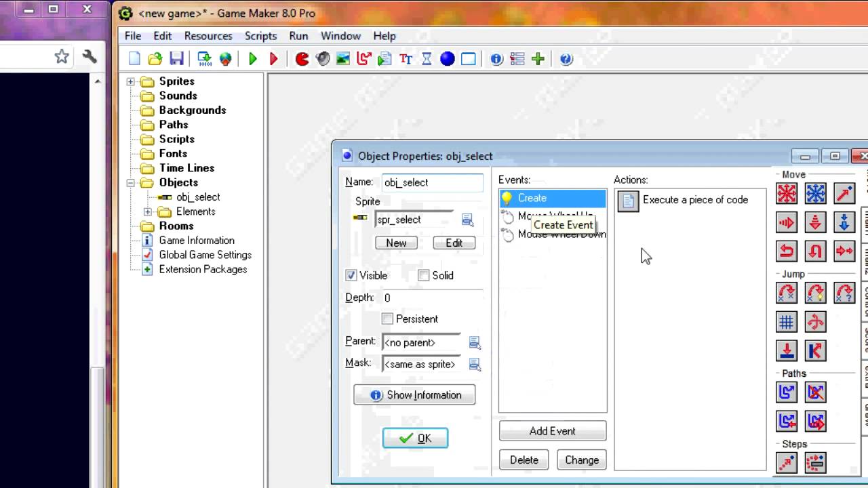The height and width of the screenshot is (488, 868).
Task: Click the open game folder toolbar icon
Action: (x=155, y=59)
